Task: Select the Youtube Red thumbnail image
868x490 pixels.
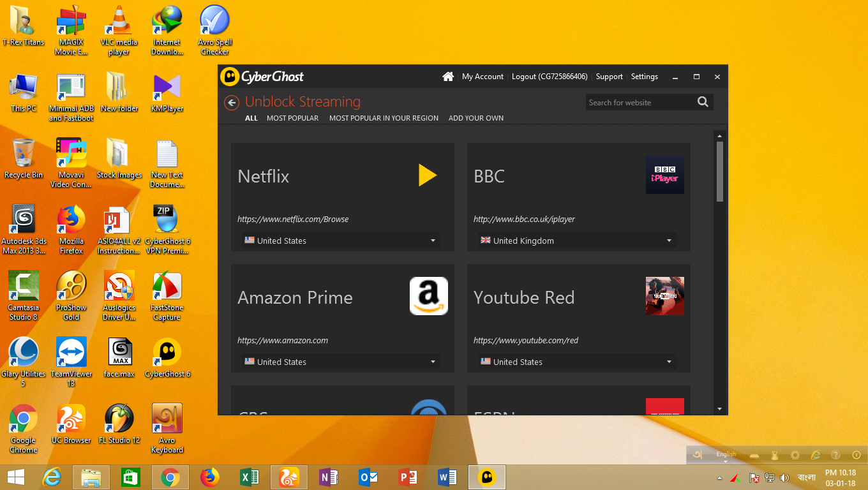Action: [x=665, y=296]
